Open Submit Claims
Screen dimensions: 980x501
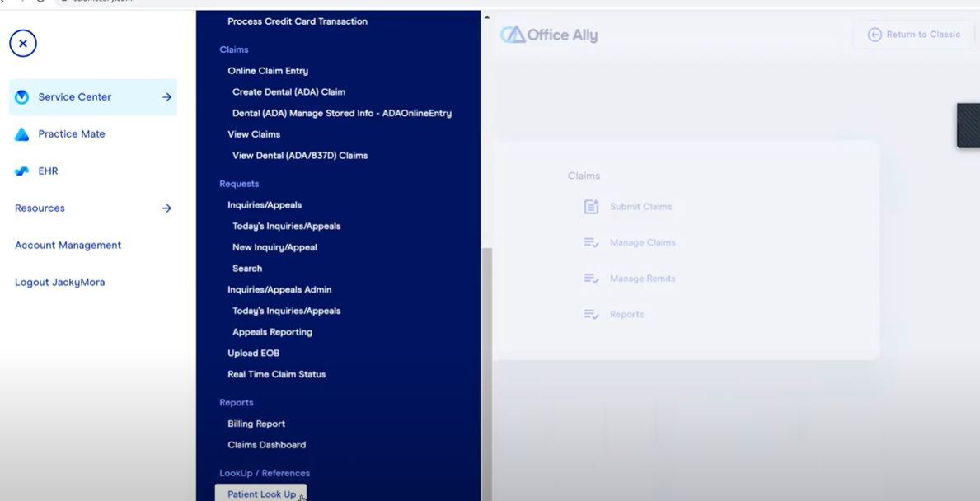(x=640, y=207)
